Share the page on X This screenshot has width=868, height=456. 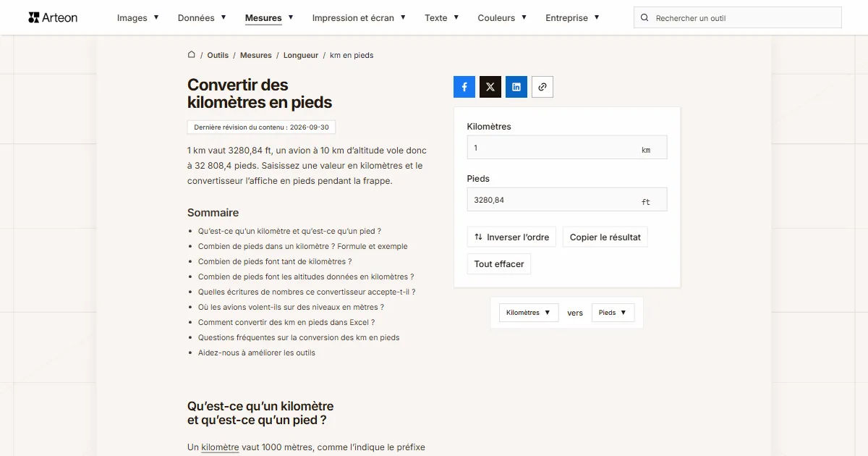pos(490,87)
